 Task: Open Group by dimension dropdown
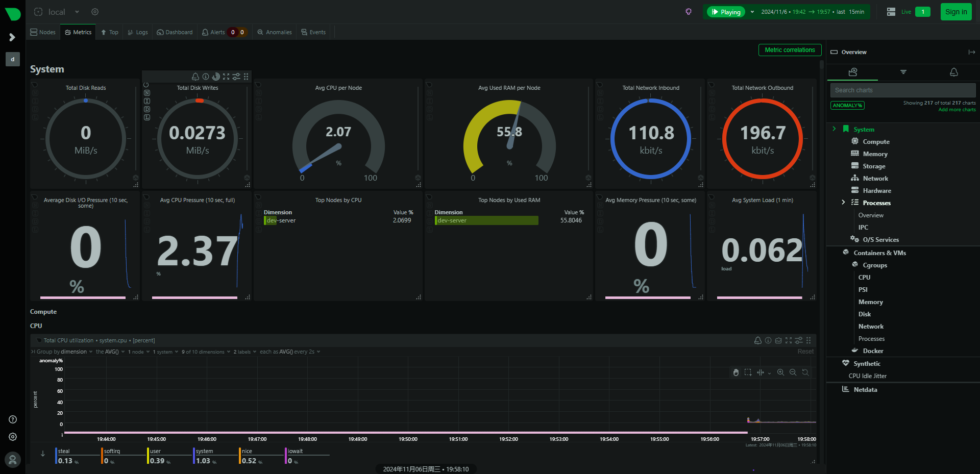pos(65,352)
